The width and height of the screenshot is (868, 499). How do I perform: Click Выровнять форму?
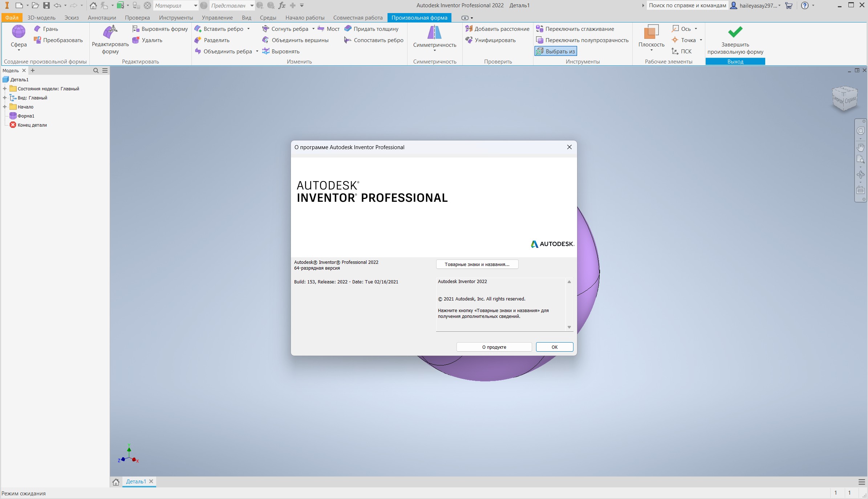click(x=160, y=29)
